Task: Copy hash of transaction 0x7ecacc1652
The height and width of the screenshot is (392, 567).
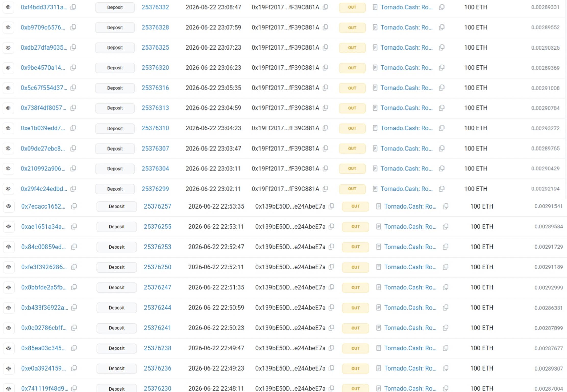Action: [74, 206]
